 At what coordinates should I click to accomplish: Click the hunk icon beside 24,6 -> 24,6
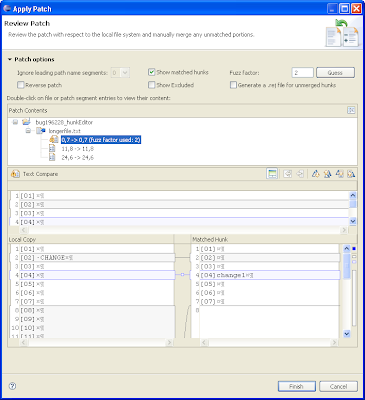[x=52, y=157]
